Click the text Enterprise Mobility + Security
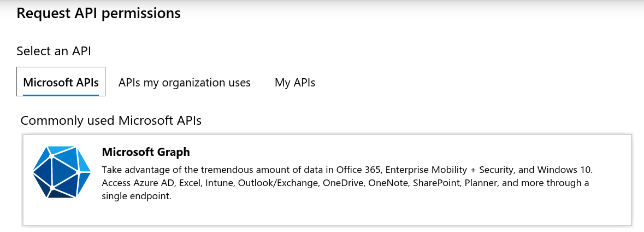Image resolution: width=644 pixels, height=232 pixels. click(x=450, y=170)
